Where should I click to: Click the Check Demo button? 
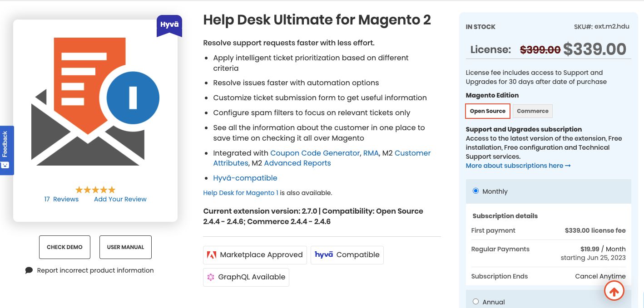point(64,247)
